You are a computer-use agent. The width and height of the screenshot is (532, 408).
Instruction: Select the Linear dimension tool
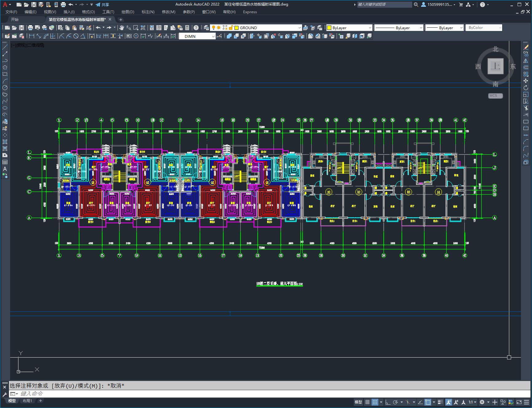31,36
